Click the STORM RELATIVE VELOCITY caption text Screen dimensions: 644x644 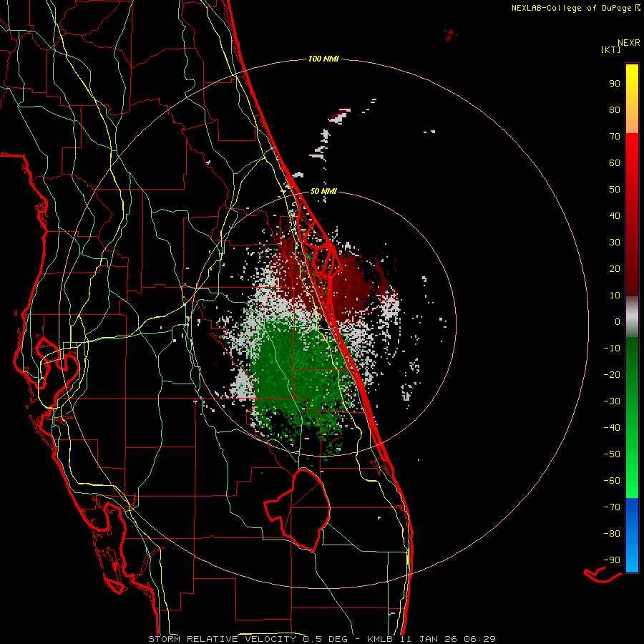pyautogui.click(x=222, y=639)
